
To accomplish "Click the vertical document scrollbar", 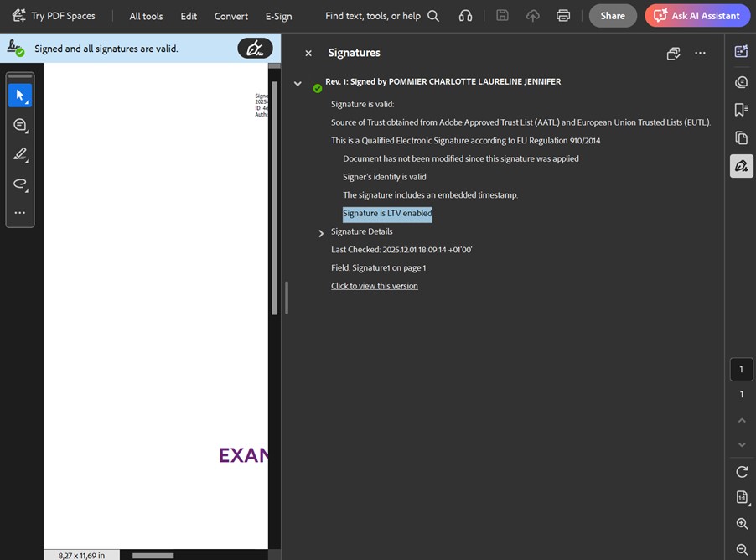I will [x=275, y=198].
